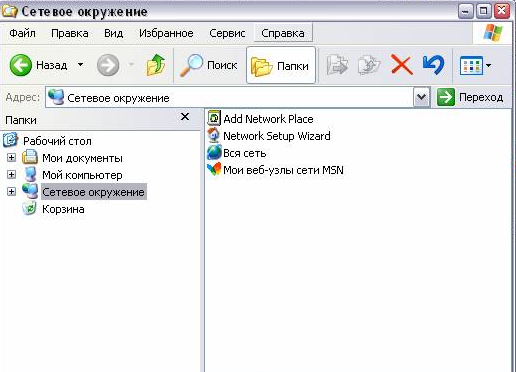516x372 pixels.
Task: Expand the address bar dropdown list
Action: pyautogui.click(x=421, y=97)
